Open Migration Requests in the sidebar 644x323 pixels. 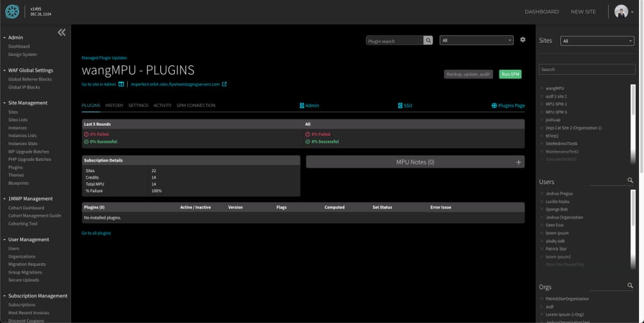click(27, 264)
